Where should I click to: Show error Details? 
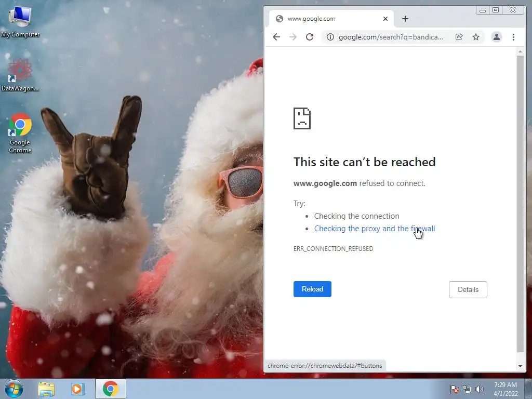coord(468,289)
